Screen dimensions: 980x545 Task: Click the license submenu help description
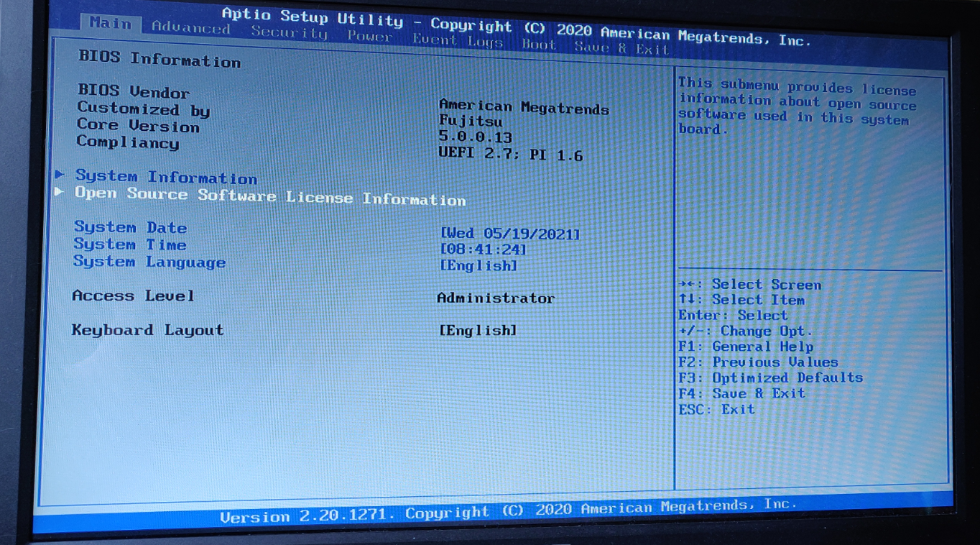coord(797,106)
